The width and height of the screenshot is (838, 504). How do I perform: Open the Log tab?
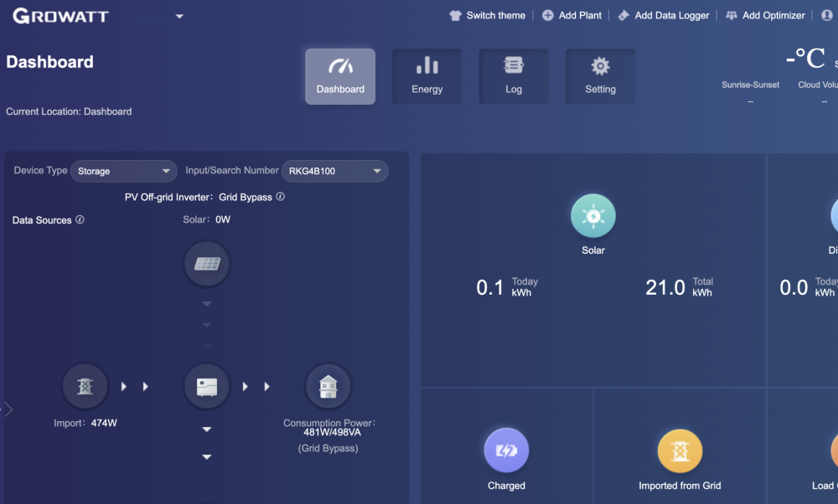514,76
